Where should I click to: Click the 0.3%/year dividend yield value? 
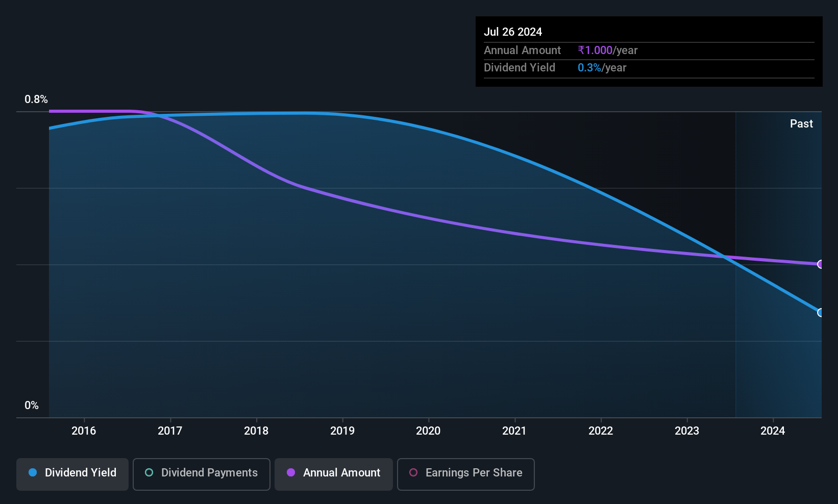coord(602,67)
